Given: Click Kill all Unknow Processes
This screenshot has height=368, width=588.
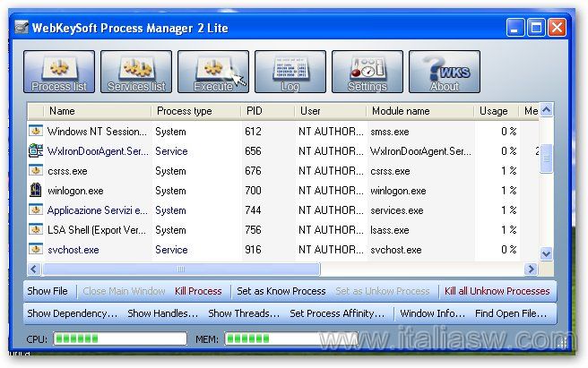Looking at the screenshot, I should (x=497, y=291).
